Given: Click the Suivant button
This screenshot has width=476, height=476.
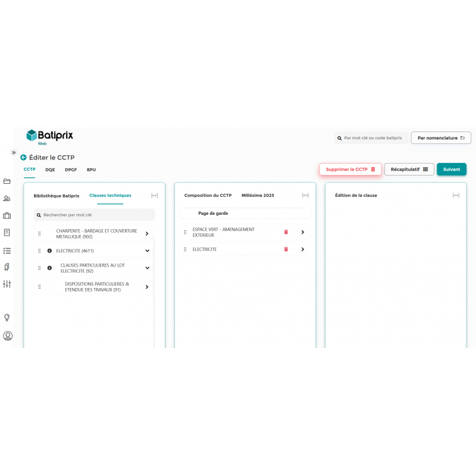Looking at the screenshot, I should click(x=451, y=170).
